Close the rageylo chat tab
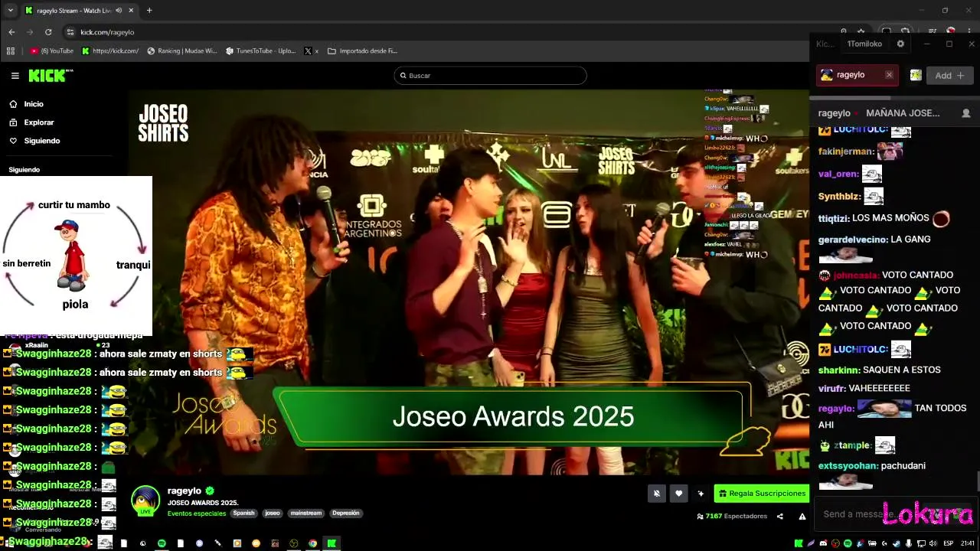 pyautogui.click(x=889, y=75)
